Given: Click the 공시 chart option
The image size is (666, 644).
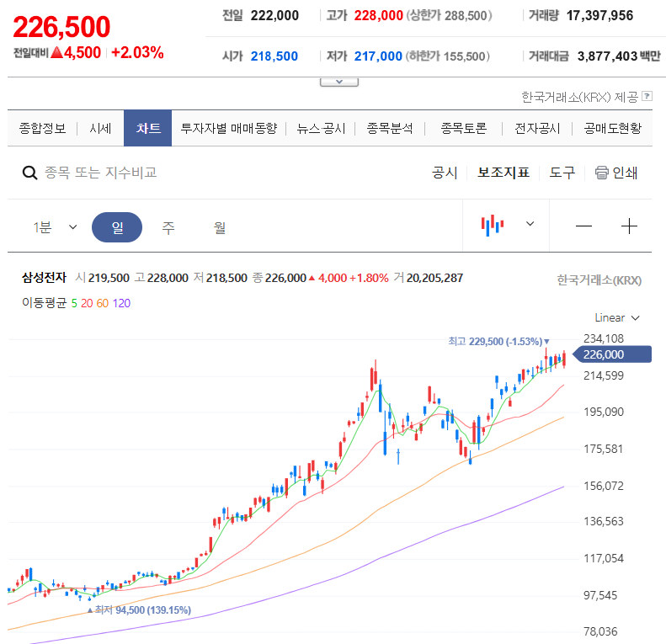Looking at the screenshot, I should click(x=445, y=173).
